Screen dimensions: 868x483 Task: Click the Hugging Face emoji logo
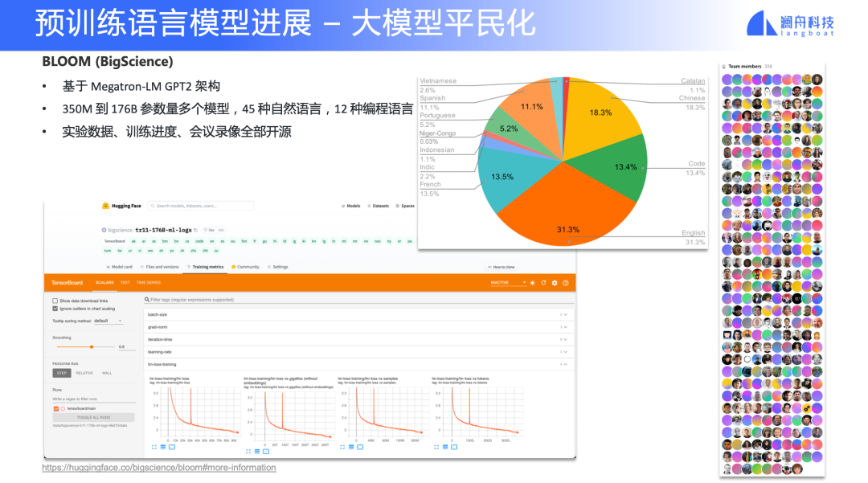[105, 206]
